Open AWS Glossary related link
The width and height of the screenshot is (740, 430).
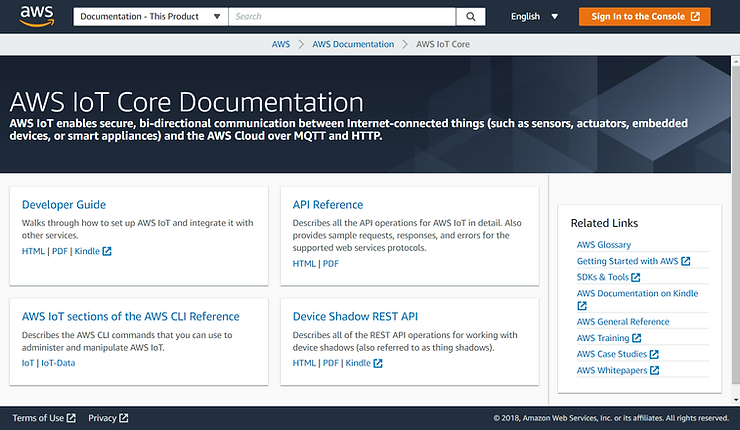click(604, 245)
